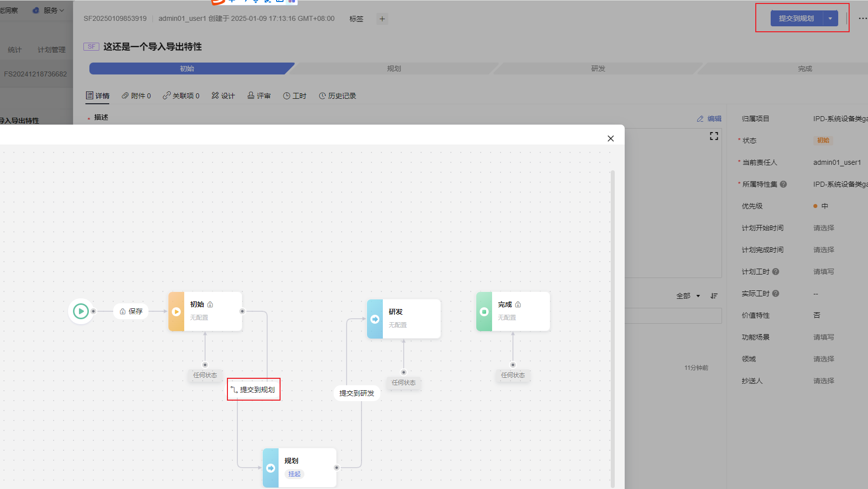Open the 优先级 value 中 selector
868x489 pixels.
[x=821, y=206]
